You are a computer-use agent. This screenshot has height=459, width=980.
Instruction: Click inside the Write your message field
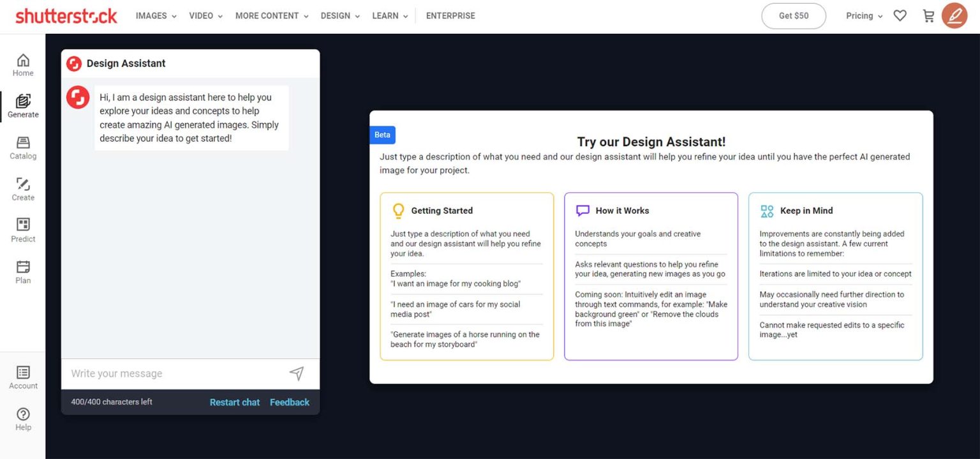point(160,373)
